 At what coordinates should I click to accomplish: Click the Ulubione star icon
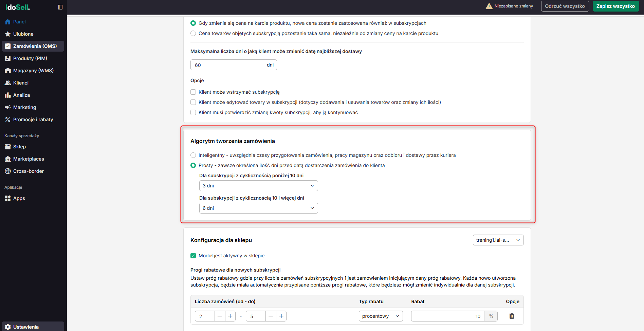(x=8, y=34)
